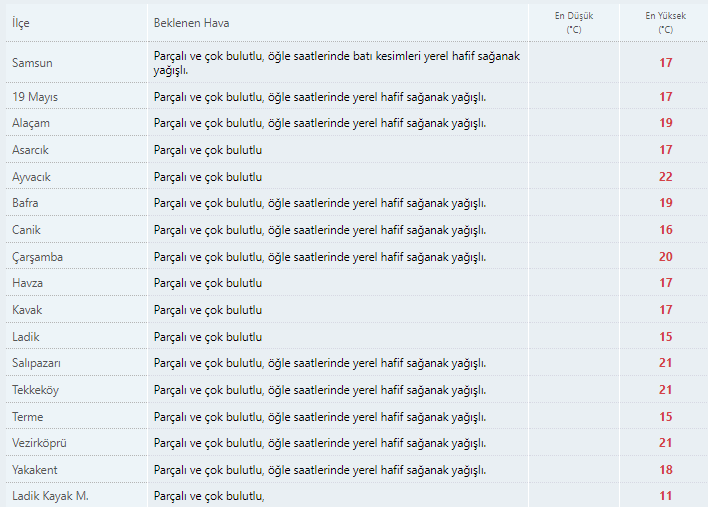Image resolution: width=708 pixels, height=507 pixels.
Task: Click the Yakakent forecast description
Action: (320, 470)
